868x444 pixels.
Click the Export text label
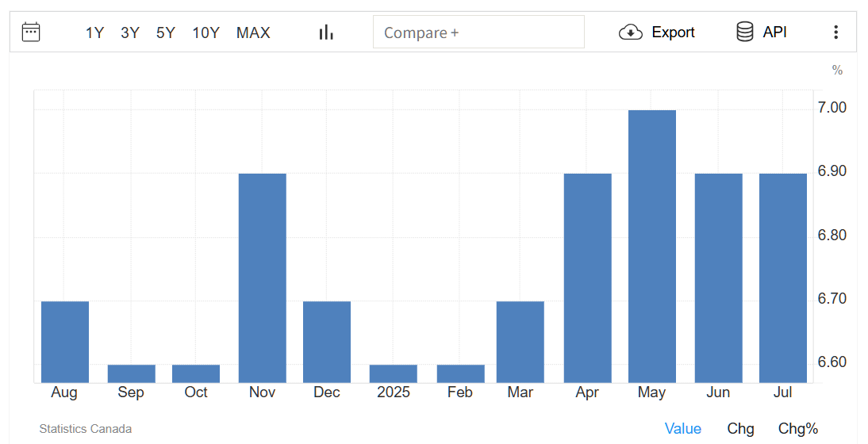(673, 33)
